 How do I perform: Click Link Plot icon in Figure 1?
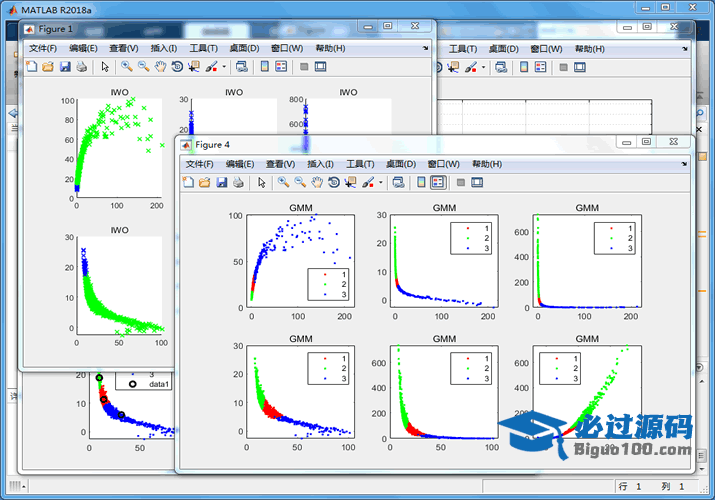[242, 67]
